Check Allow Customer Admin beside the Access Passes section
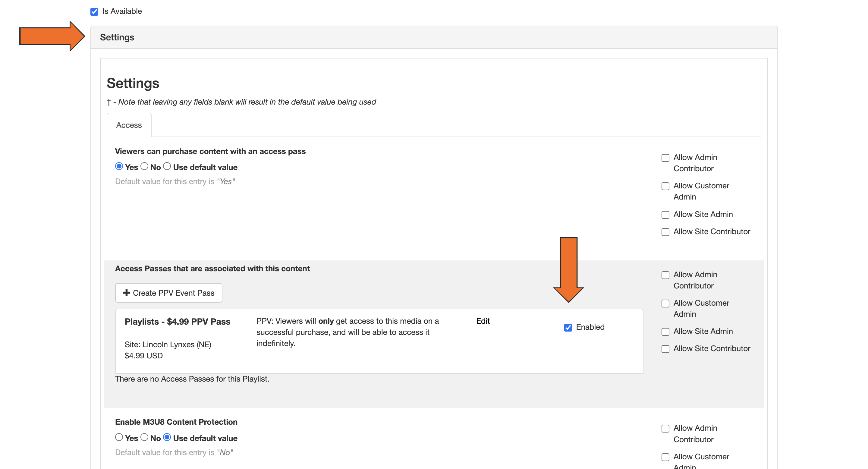 point(665,303)
